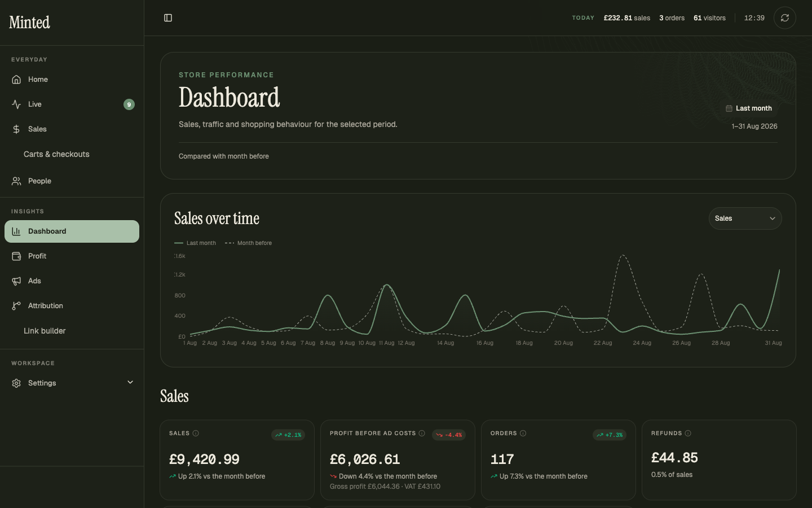Click info icon beside Profit Before Ad Costs

422,433
